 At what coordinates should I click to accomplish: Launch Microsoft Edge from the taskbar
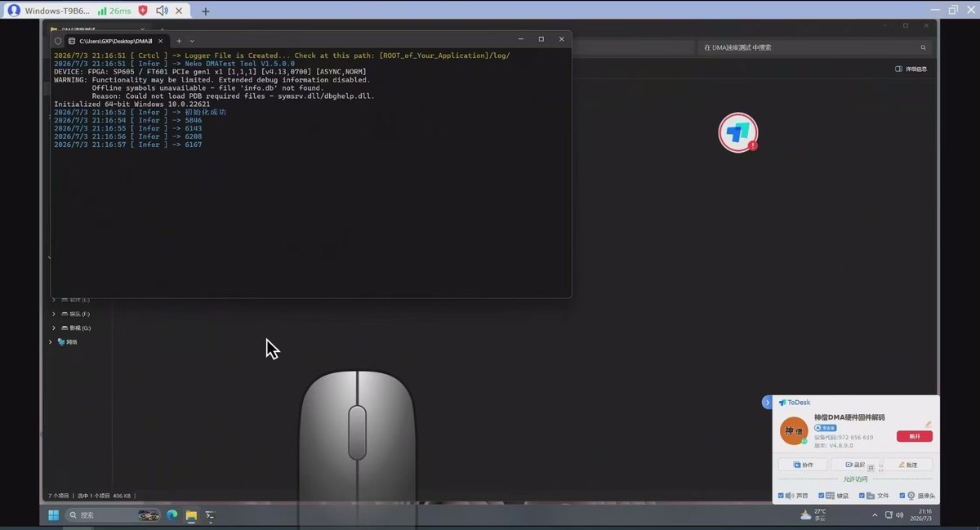(x=172, y=515)
